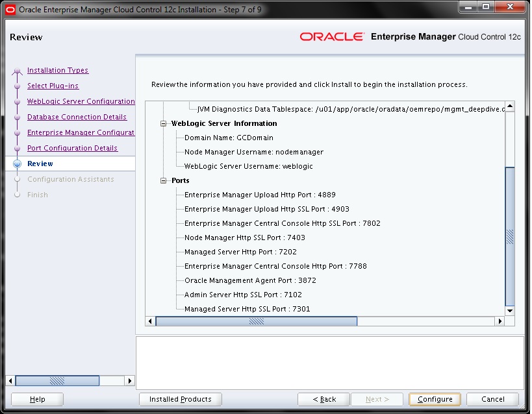Image resolution: width=532 pixels, height=414 pixels.
Task: Select Managed Server Http SSL Port 7301
Action: point(247,308)
